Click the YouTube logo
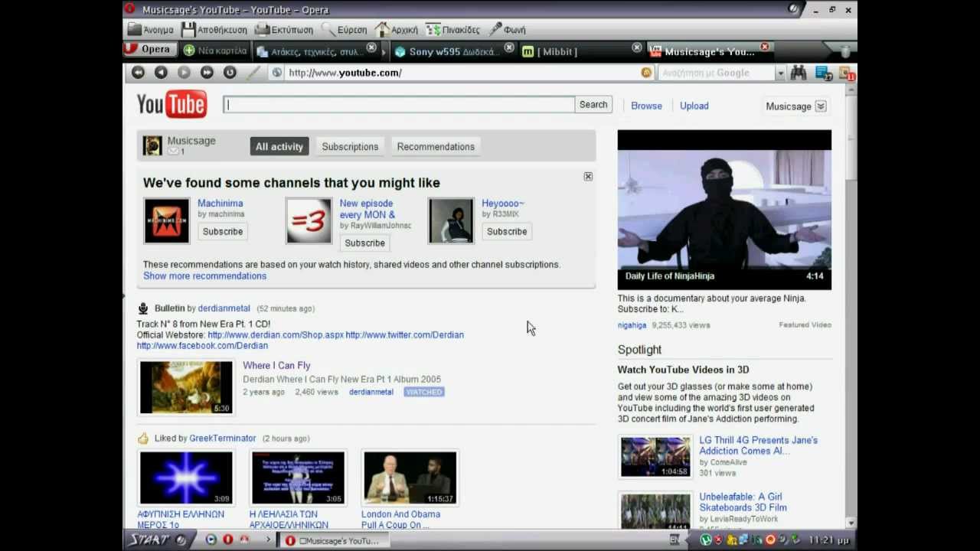Image resolution: width=980 pixels, height=551 pixels. 171,104
